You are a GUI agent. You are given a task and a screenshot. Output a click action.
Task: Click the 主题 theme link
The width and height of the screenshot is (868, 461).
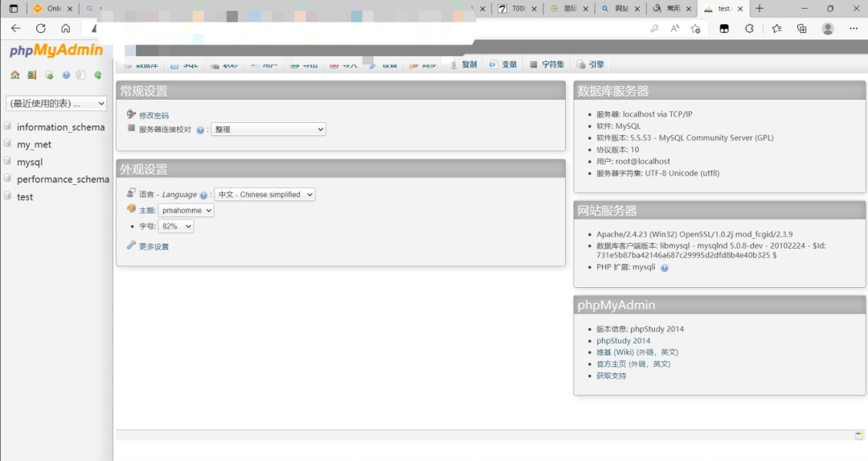click(147, 211)
